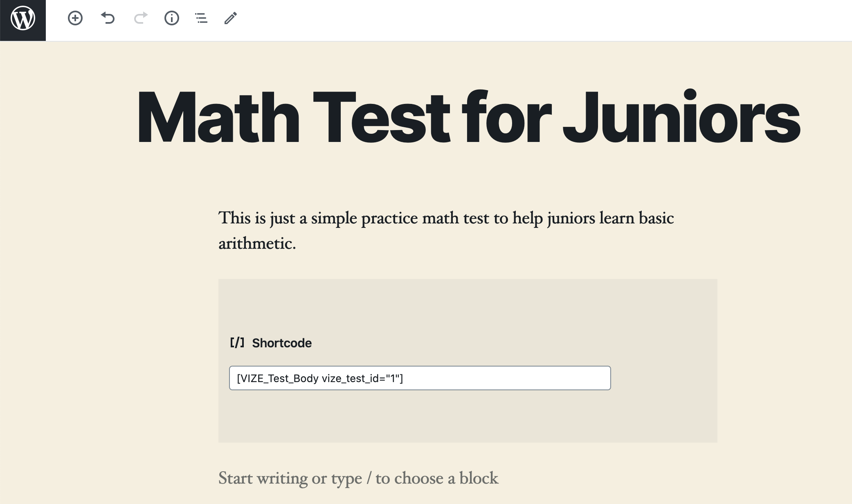
Task: Click the Shortcode block bracket icon
Action: pyautogui.click(x=237, y=342)
